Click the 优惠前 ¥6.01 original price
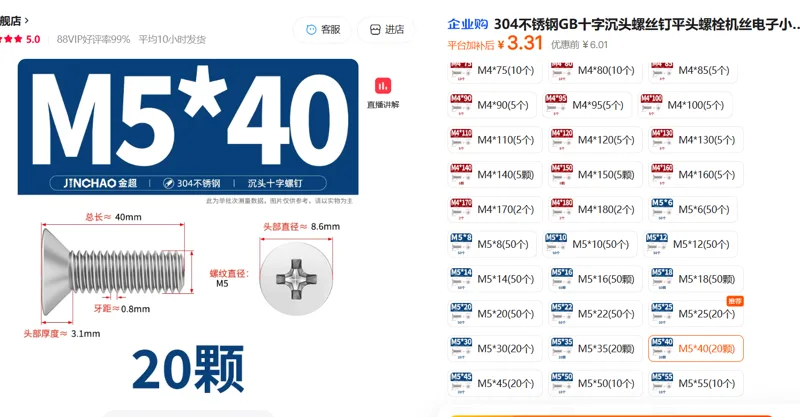This screenshot has width=800, height=417. coord(579,45)
